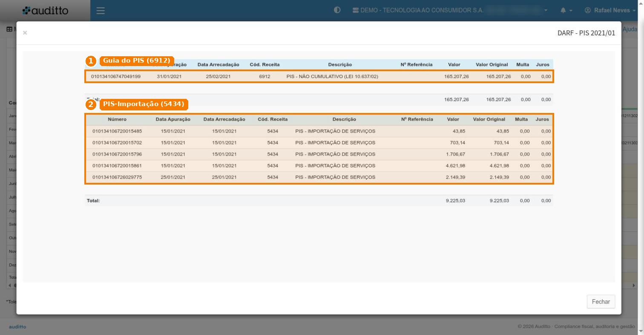This screenshot has width=644, height=335.
Task: Click the Auditto logo
Action: click(x=46, y=10)
